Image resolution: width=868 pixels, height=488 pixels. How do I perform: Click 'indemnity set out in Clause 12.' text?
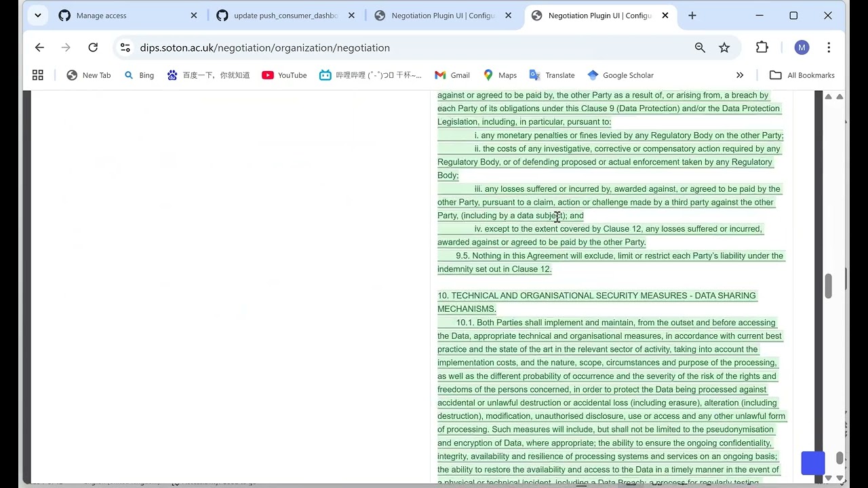tap(494, 269)
